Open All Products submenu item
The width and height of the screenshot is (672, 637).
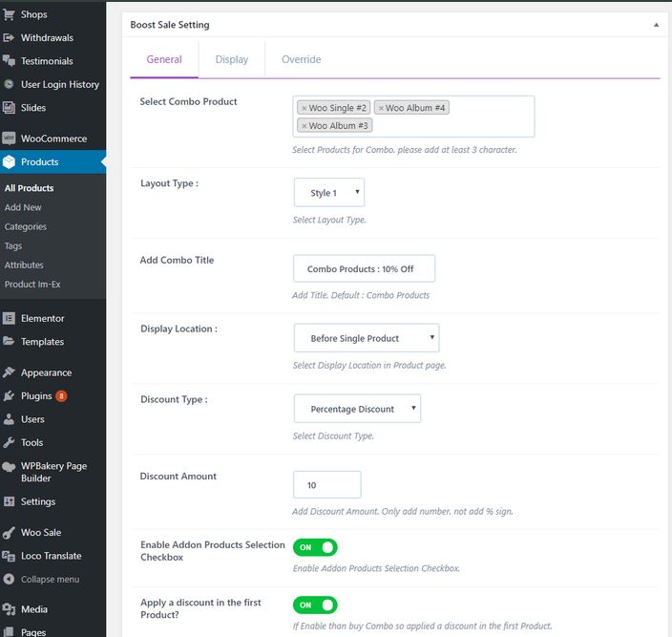tap(30, 188)
